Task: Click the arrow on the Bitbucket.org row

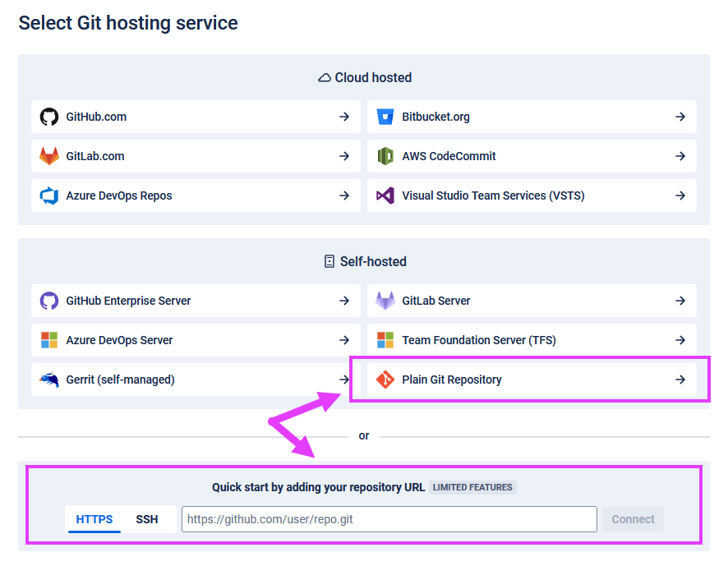Action: click(x=680, y=117)
